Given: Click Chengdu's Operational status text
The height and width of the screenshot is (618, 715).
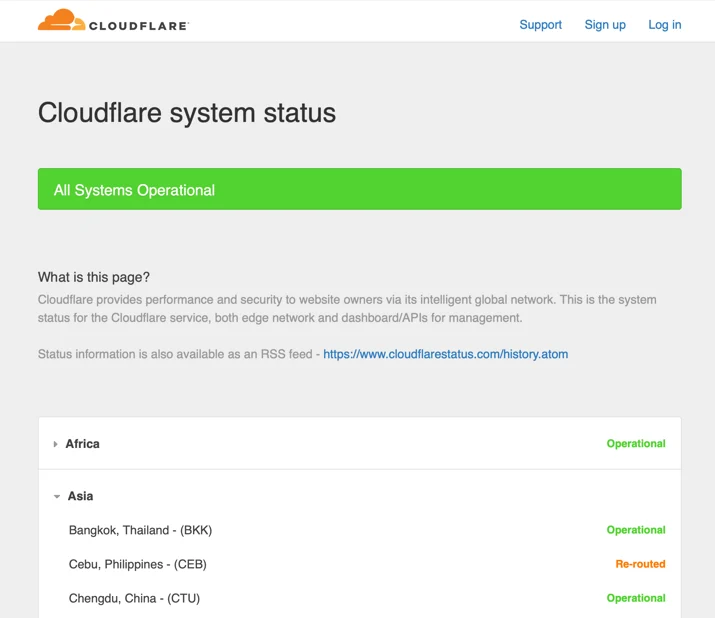Looking at the screenshot, I should 636,598.
